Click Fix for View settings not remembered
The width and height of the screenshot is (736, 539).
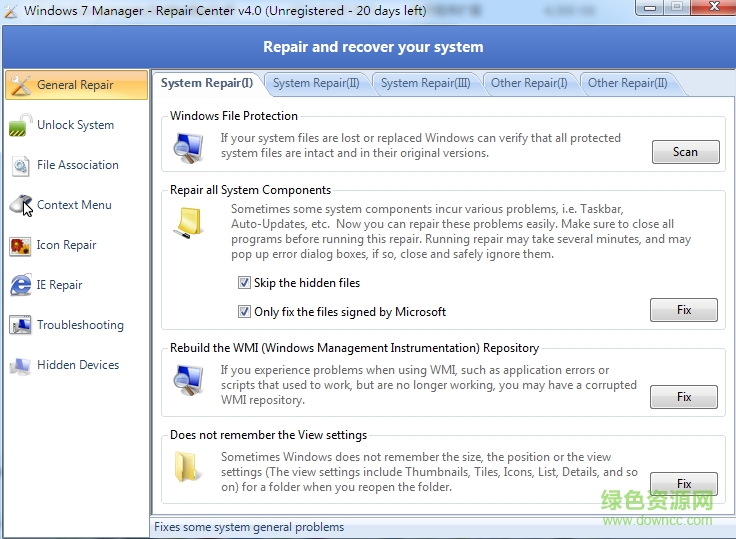pos(684,484)
